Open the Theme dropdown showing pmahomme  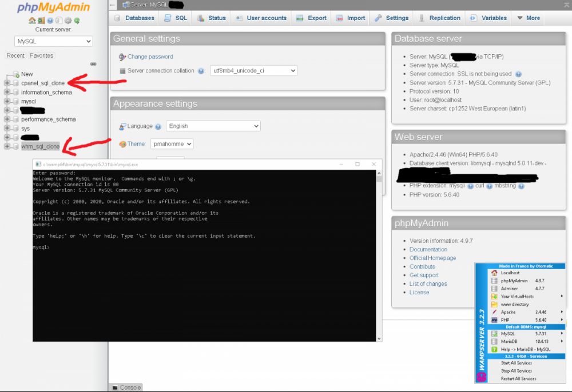click(x=172, y=144)
